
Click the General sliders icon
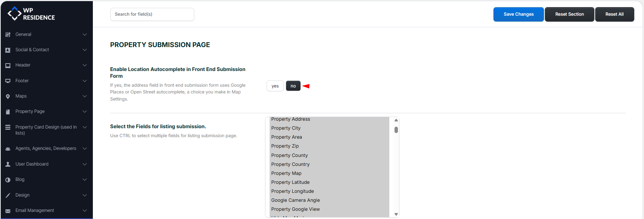pyautogui.click(x=8, y=34)
